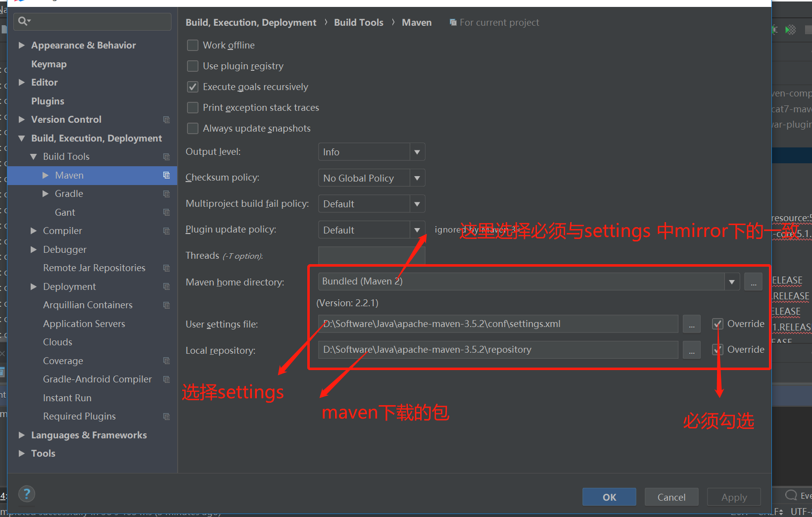Open Application Servers settings page
Screen dimensions: 812x517
[84, 324]
